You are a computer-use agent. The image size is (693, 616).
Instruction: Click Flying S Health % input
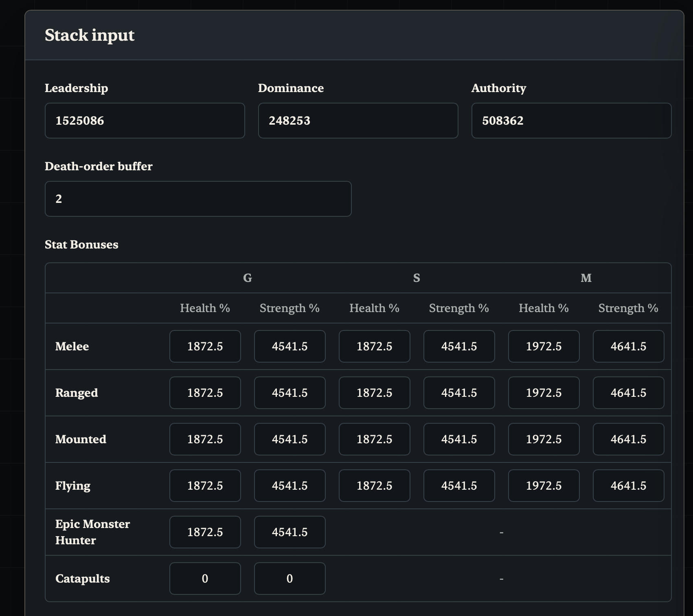(374, 486)
